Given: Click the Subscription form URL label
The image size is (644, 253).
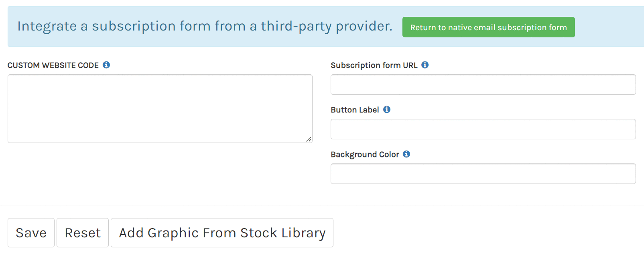Looking at the screenshot, I should [374, 65].
